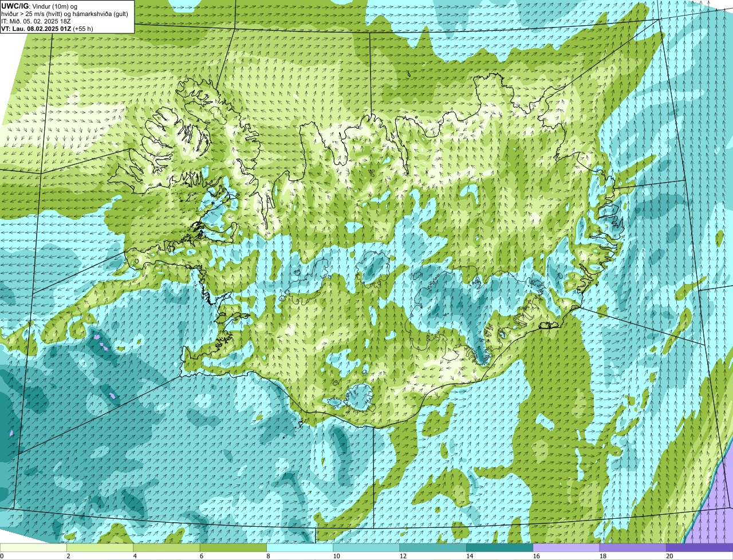The width and height of the screenshot is (733, 560).
Task: Click the 'VT: Lau. 08.02.2025 01Z (+55 h)' line
Action: tap(47, 28)
